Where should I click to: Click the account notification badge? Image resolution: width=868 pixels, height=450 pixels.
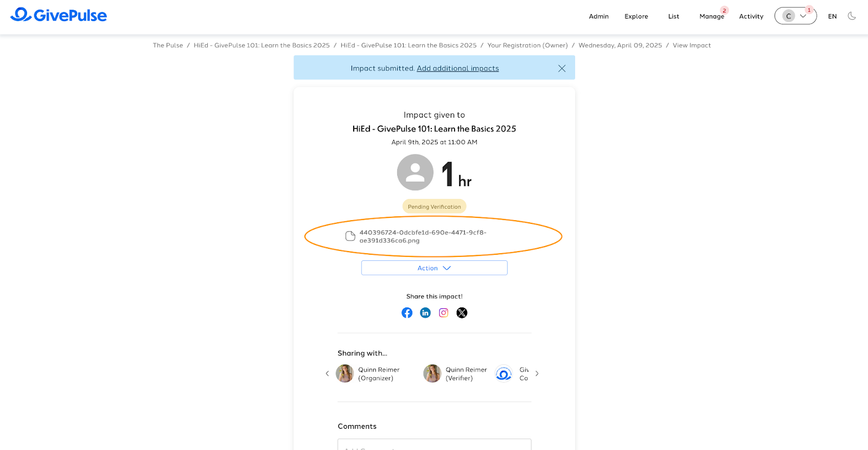[x=809, y=10]
